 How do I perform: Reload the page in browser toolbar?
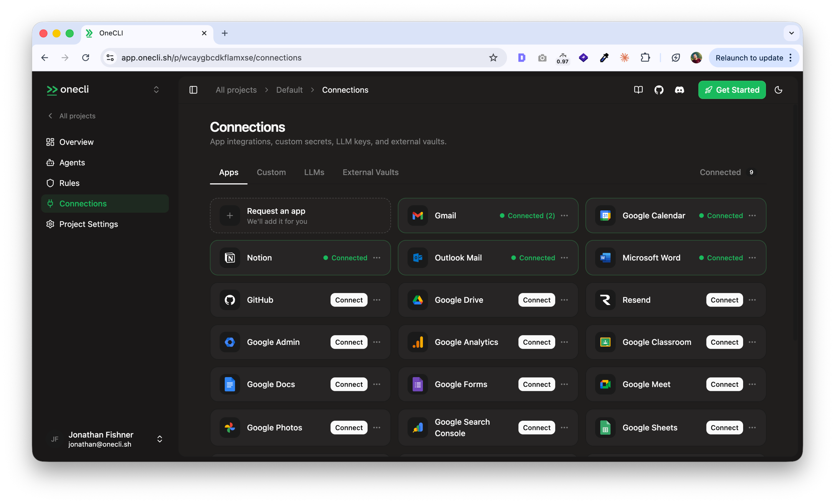pyautogui.click(x=86, y=58)
